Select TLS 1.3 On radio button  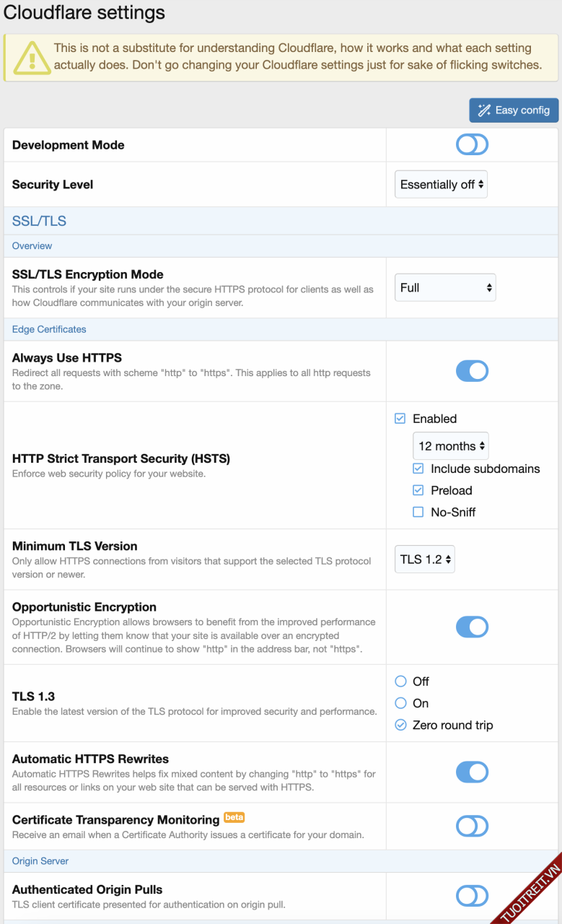coord(401,703)
